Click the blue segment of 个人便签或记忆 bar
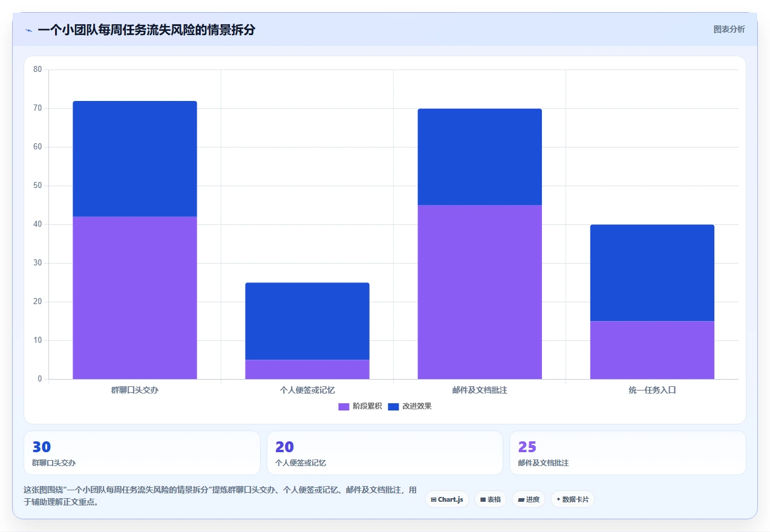This screenshot has width=770, height=532. (x=307, y=321)
